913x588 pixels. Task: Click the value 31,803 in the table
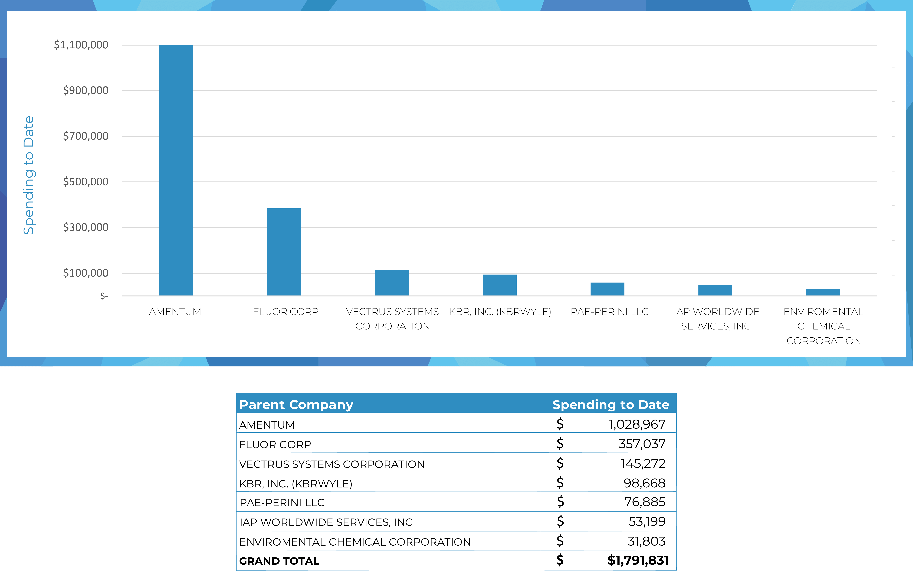(x=646, y=541)
